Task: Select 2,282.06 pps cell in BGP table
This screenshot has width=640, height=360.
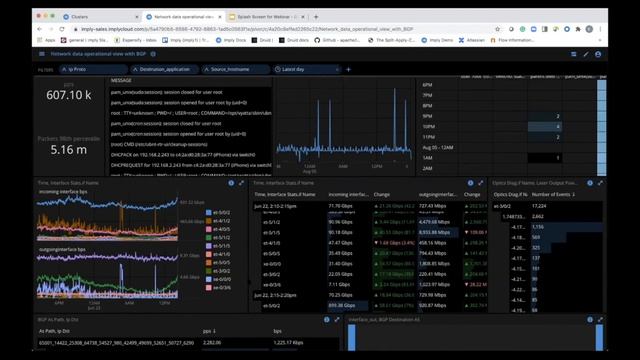Action: pyautogui.click(x=212, y=343)
